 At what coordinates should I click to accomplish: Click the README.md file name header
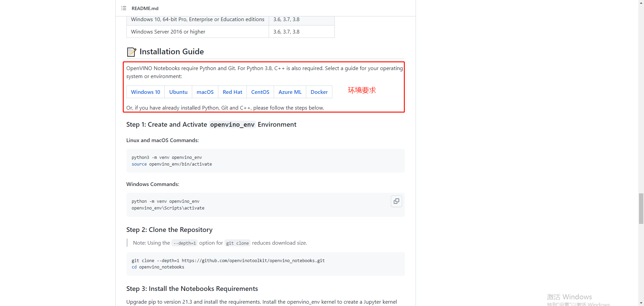point(145,8)
